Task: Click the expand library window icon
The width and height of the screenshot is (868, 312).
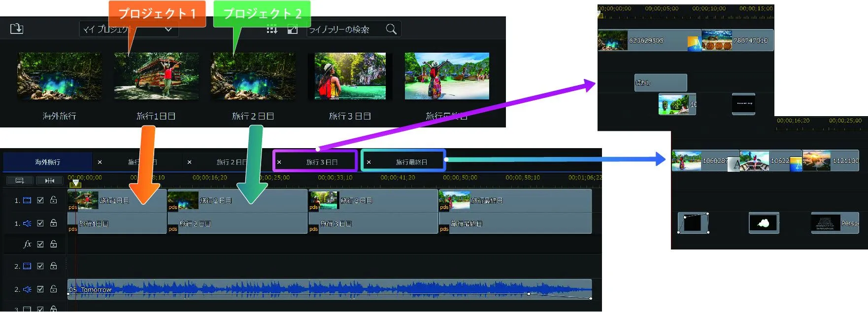Action: click(x=293, y=30)
